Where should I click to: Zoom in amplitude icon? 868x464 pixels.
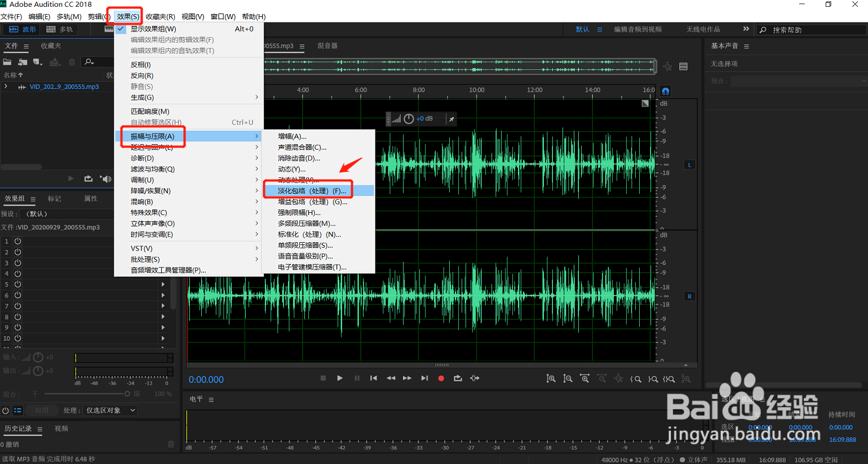click(551, 379)
